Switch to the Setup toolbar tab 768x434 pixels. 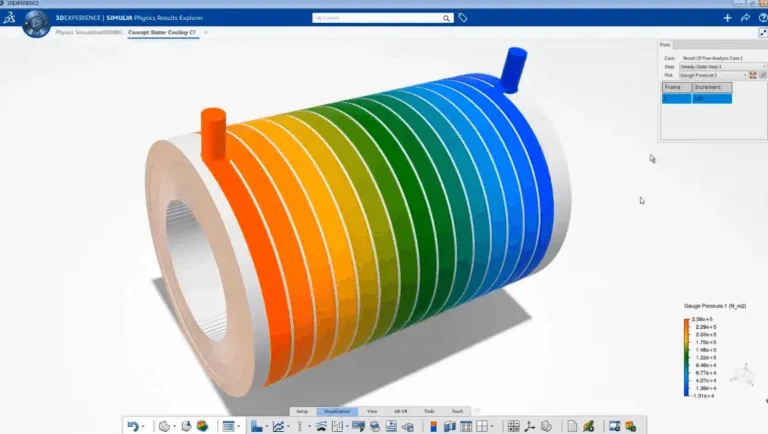[301, 411]
